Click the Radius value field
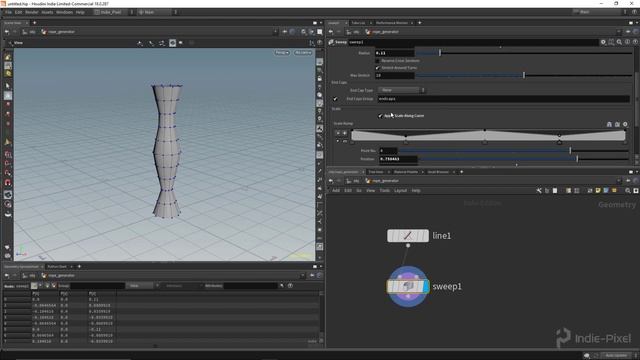This screenshot has width=640, height=360. click(x=394, y=53)
